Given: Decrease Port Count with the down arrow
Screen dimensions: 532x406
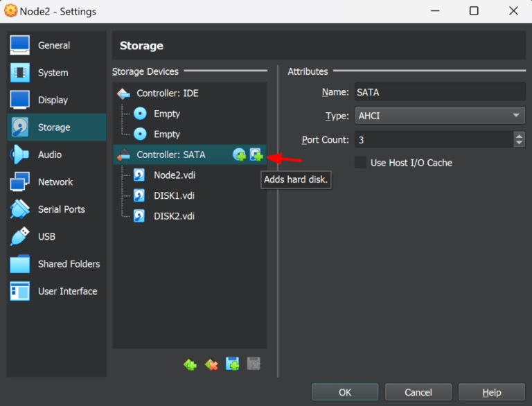Looking at the screenshot, I should tap(520, 143).
